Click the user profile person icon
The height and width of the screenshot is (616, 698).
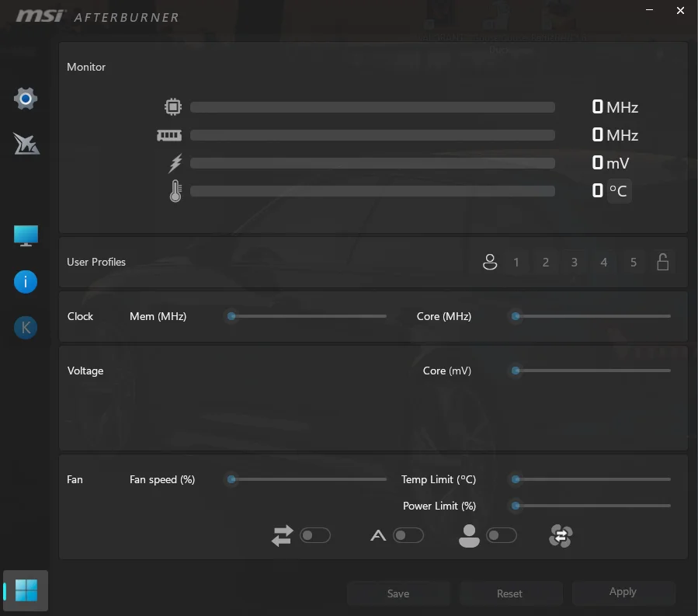pyautogui.click(x=490, y=263)
